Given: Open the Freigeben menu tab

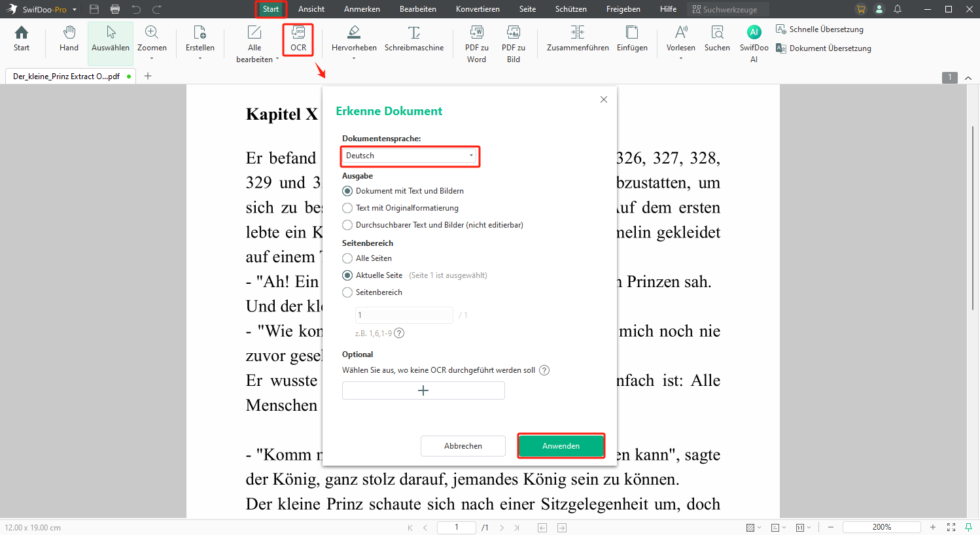Looking at the screenshot, I should (x=623, y=9).
